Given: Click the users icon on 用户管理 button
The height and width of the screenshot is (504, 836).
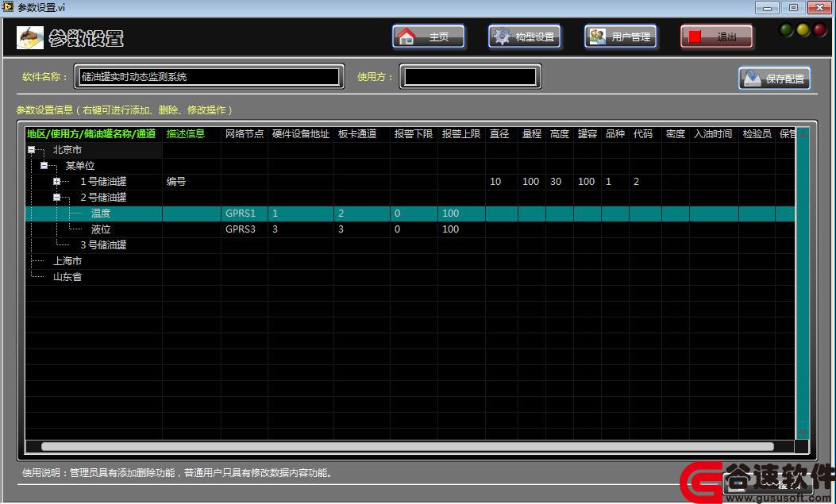Looking at the screenshot, I should (597, 37).
